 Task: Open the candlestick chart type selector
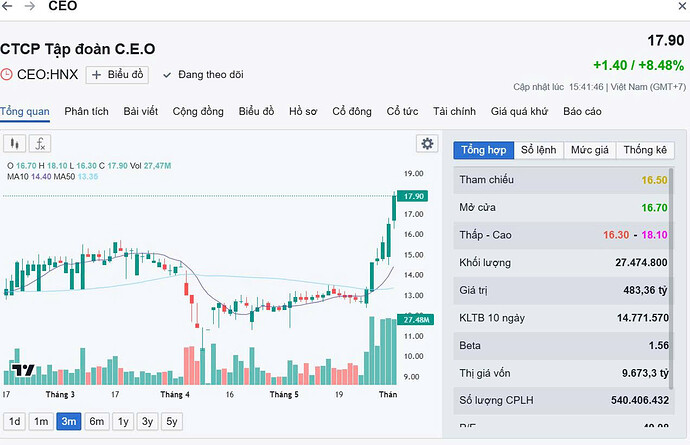[x=14, y=143]
